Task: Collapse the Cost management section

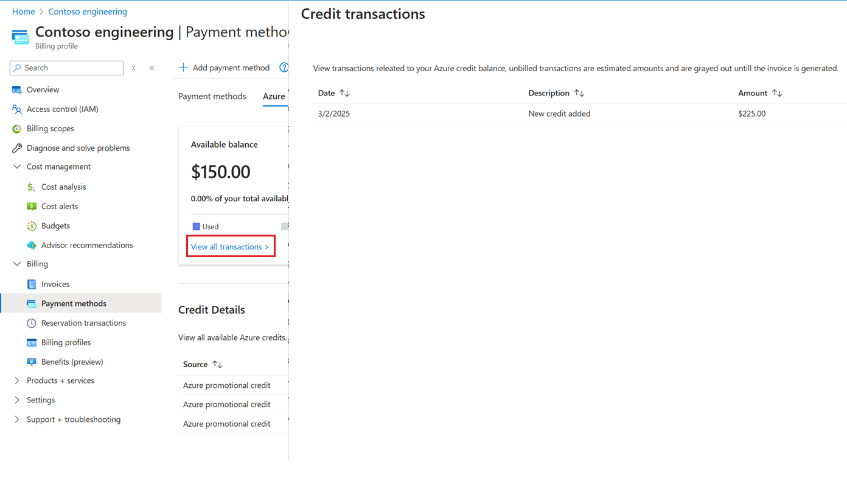Action: click(16, 166)
